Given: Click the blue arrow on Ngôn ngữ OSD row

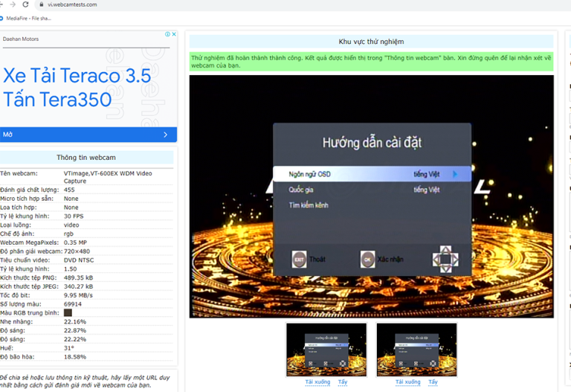Looking at the screenshot, I should [x=455, y=174].
